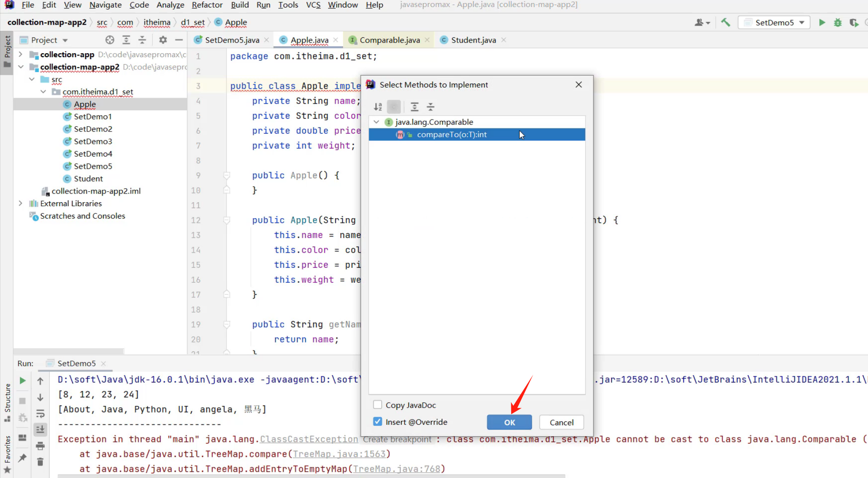The image size is (868, 478).
Task: Open the SetDemo5 run configuration dropdown
Action: tap(775, 22)
